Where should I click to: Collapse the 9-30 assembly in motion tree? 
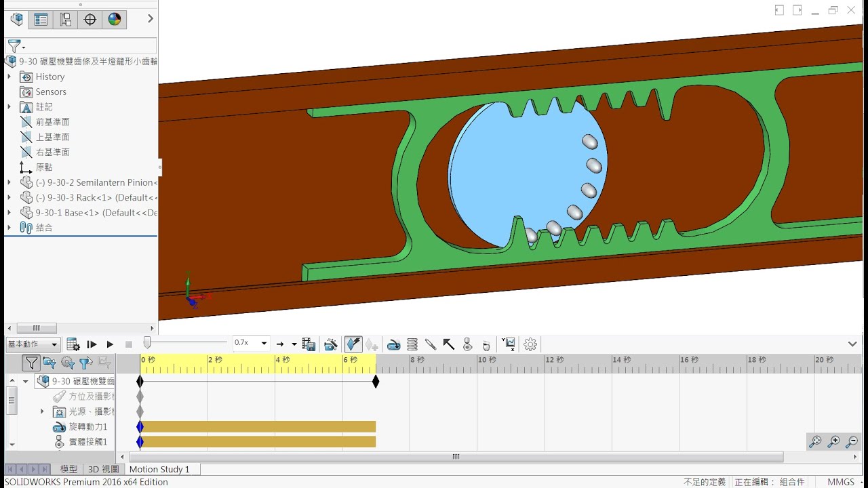(25, 382)
